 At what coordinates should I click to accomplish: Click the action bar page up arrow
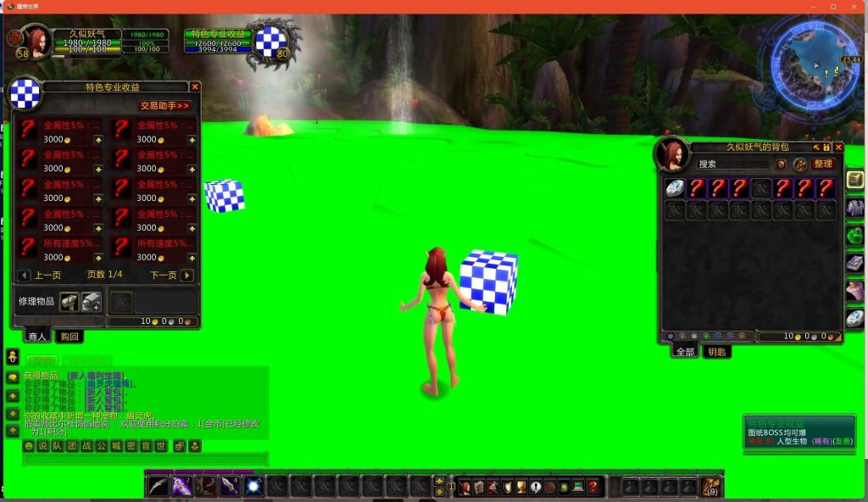[x=439, y=482]
